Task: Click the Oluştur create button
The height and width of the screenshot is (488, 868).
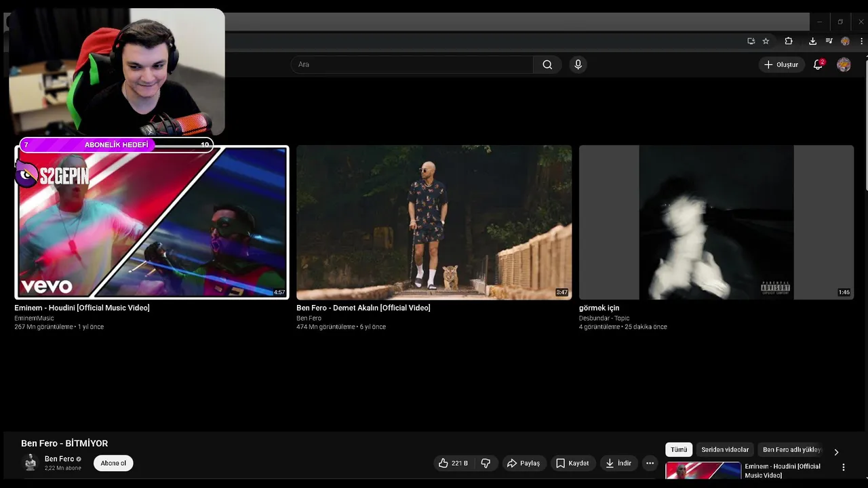Action: click(781, 64)
